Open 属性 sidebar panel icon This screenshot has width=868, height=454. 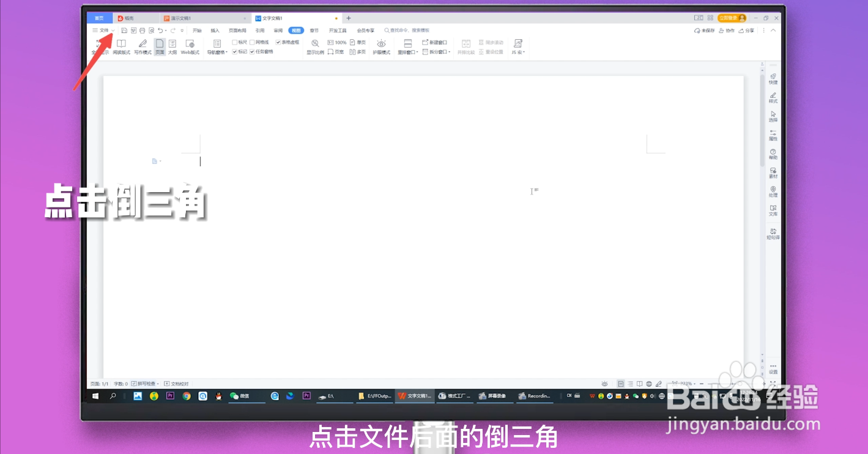pyautogui.click(x=773, y=135)
